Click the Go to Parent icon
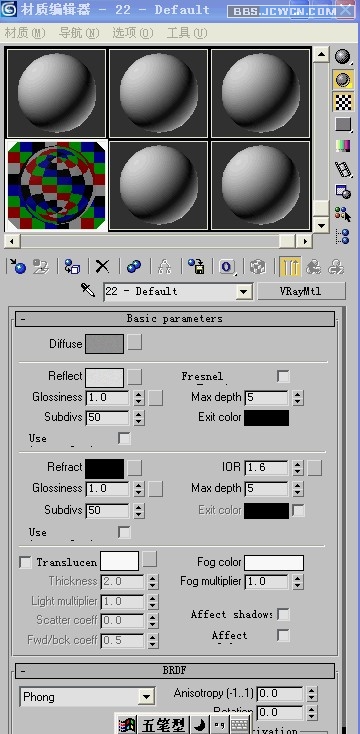 click(x=314, y=267)
